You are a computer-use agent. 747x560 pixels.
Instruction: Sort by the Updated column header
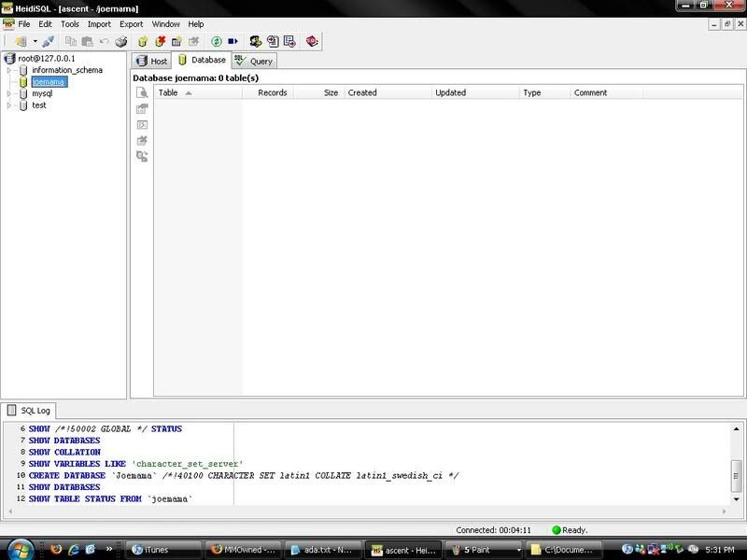475,92
